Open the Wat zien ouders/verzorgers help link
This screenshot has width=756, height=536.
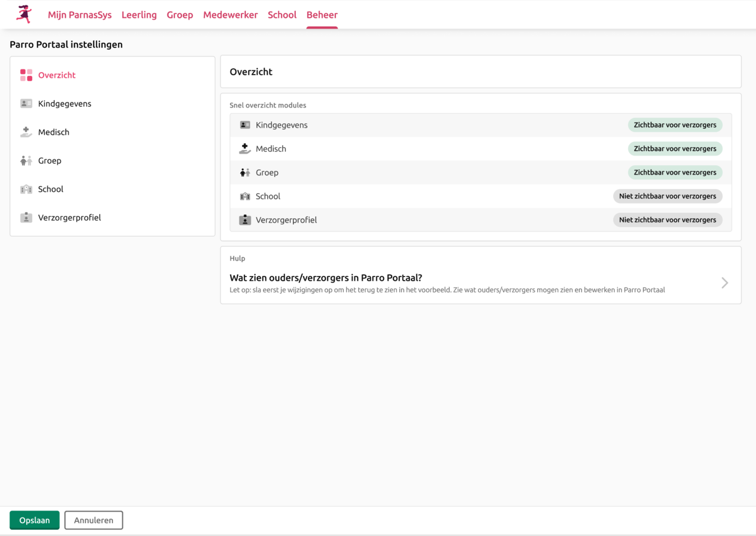pyautogui.click(x=326, y=278)
